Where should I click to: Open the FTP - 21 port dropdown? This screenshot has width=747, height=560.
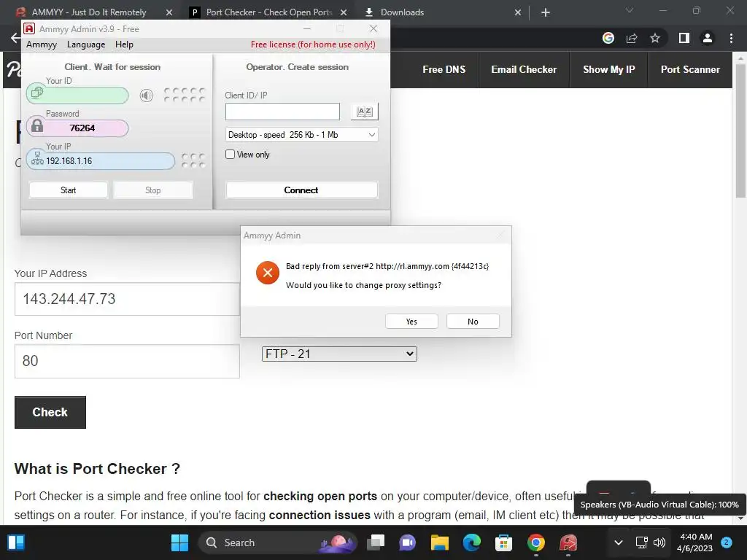click(x=339, y=354)
